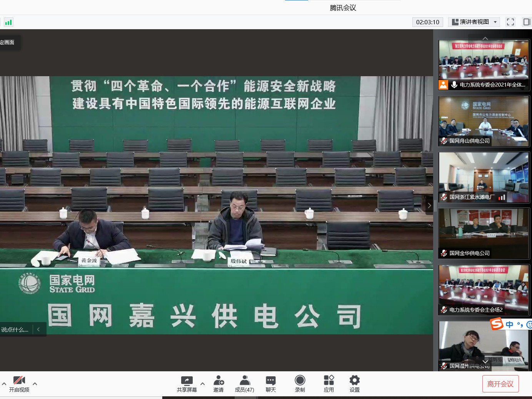Select 国网舟山供电公司 video thumbnail
The width and height of the screenshot is (532, 399).
click(484, 121)
